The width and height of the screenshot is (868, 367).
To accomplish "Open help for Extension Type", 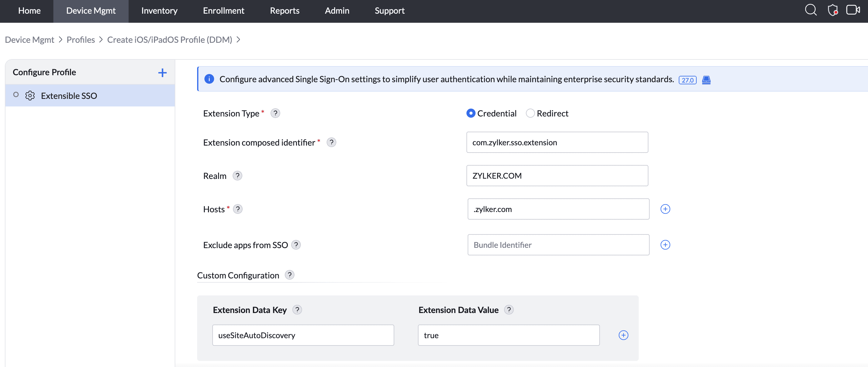I will pos(275,113).
